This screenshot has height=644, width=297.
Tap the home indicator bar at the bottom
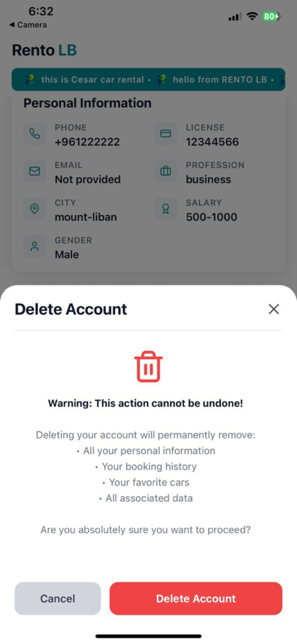click(148, 636)
